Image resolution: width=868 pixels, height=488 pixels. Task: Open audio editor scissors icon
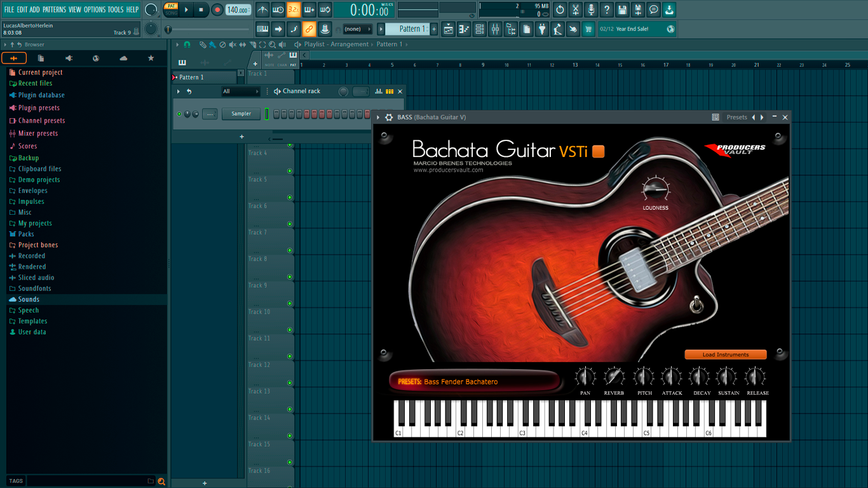point(576,10)
